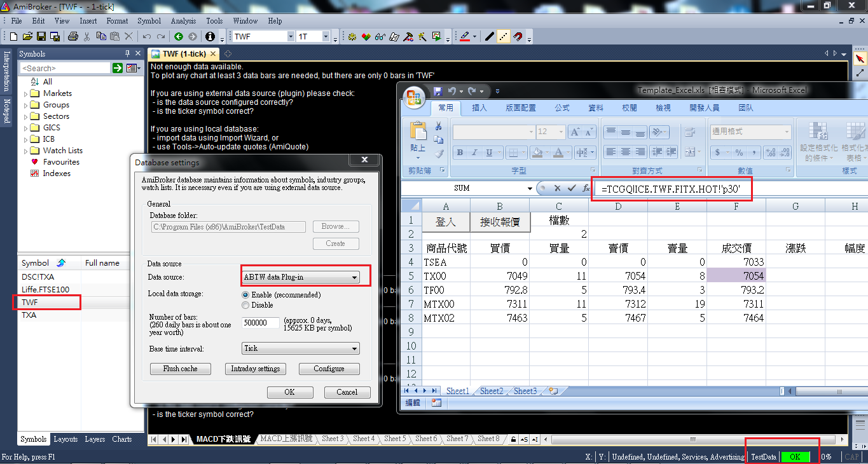Select the Enable (recommended) radio button

pos(245,295)
